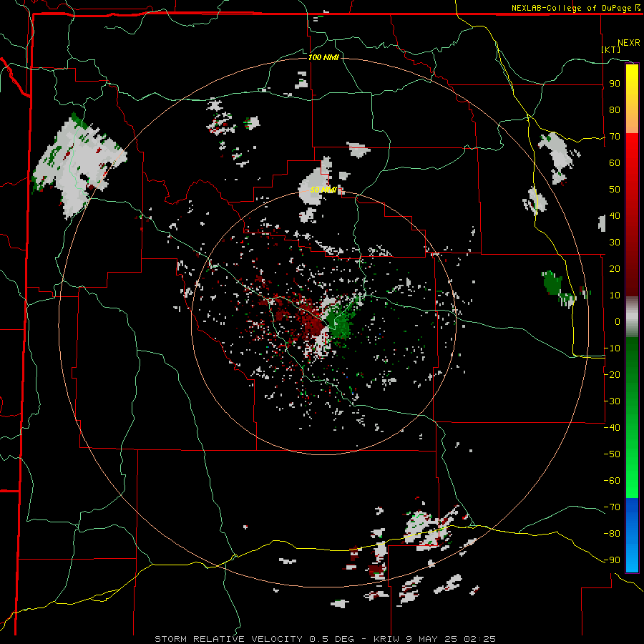Screen dimensions: 644x644
Task: Select the -80 value on velocity scale
Action: coord(612,534)
